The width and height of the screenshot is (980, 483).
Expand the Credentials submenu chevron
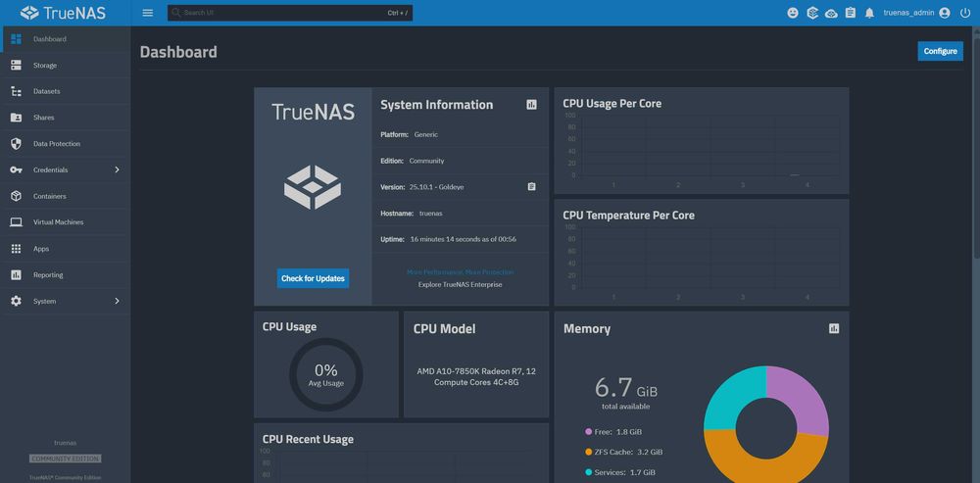click(x=117, y=169)
